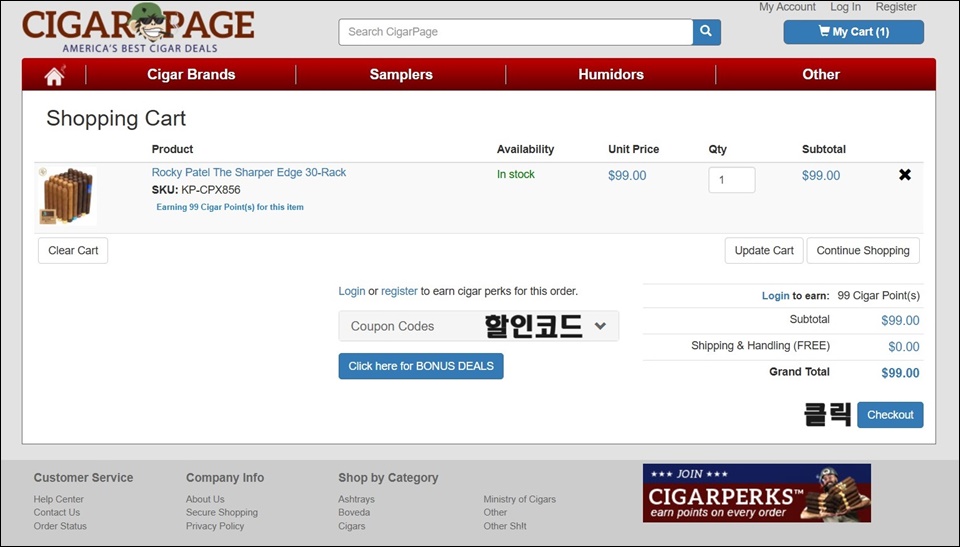Open Cigars category footer link
The width and height of the screenshot is (960, 547).
pyautogui.click(x=351, y=526)
